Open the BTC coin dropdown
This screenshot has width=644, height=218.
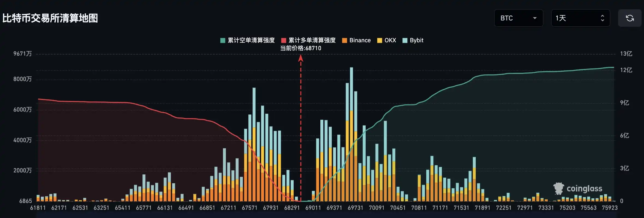[518, 18]
